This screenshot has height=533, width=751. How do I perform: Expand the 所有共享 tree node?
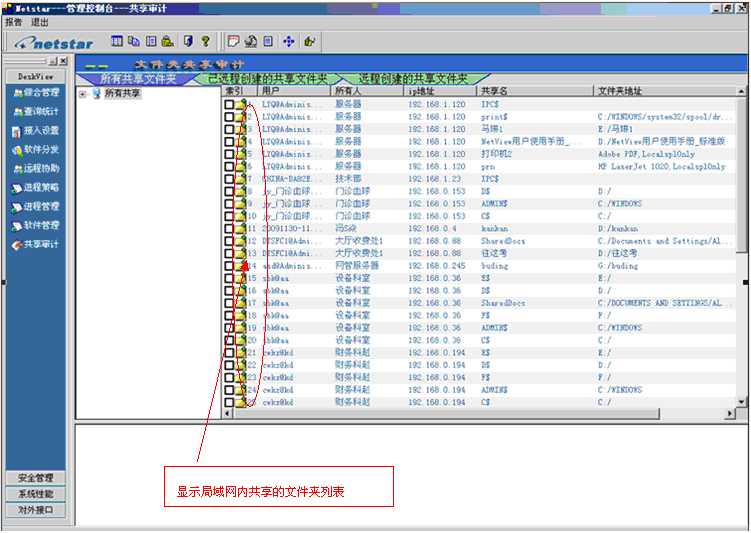click(82, 95)
